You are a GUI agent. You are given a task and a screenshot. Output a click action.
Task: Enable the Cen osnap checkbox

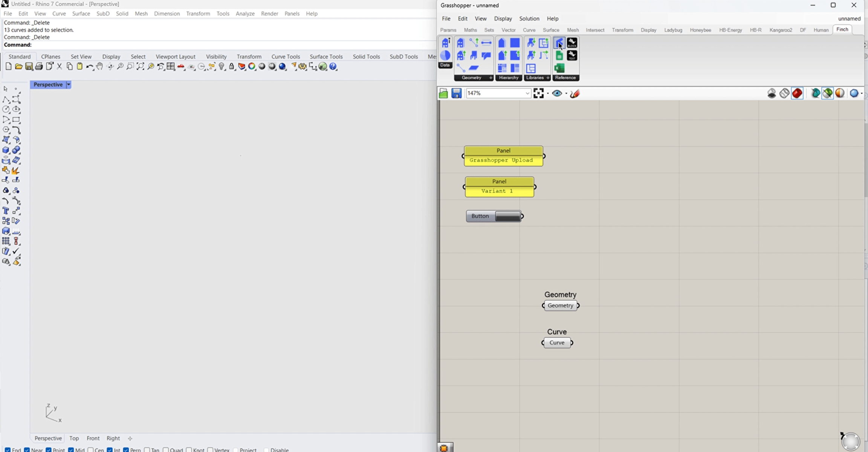tap(90, 450)
